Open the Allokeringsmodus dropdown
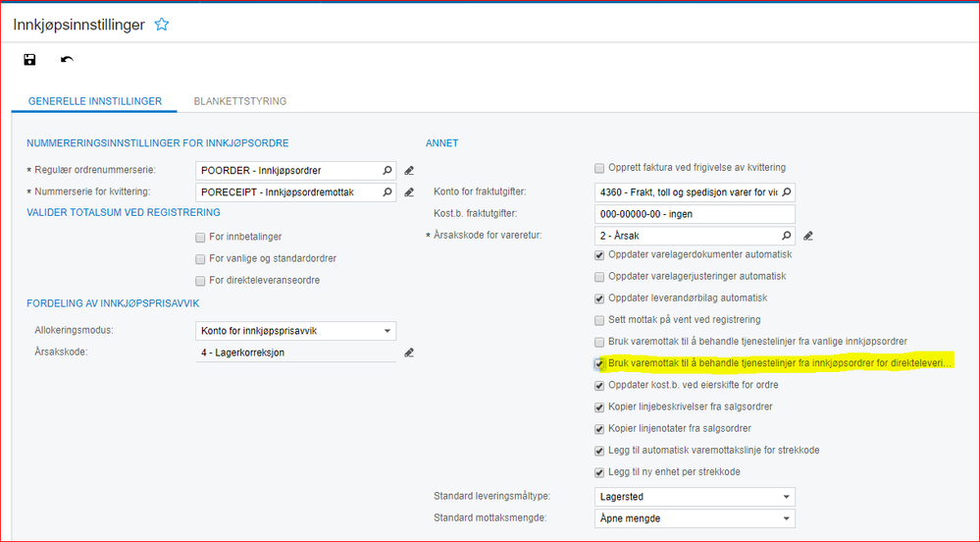 click(x=388, y=331)
